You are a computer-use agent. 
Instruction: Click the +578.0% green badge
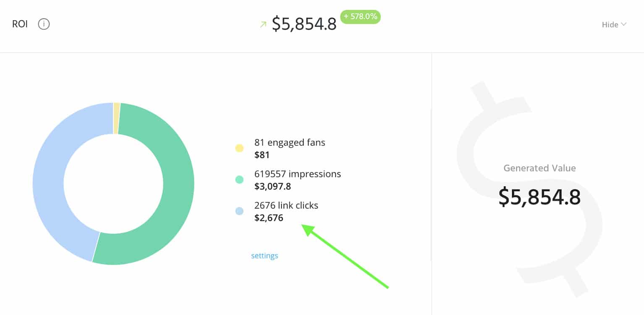(x=360, y=17)
